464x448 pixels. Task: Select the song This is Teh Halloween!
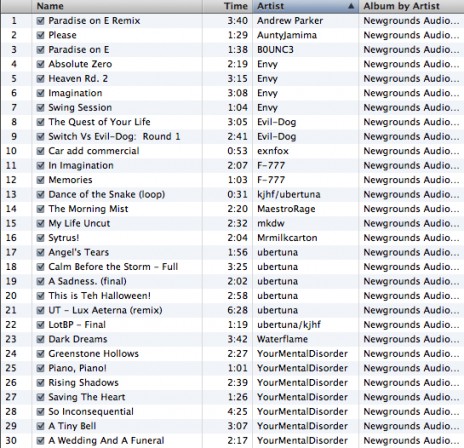click(99, 296)
